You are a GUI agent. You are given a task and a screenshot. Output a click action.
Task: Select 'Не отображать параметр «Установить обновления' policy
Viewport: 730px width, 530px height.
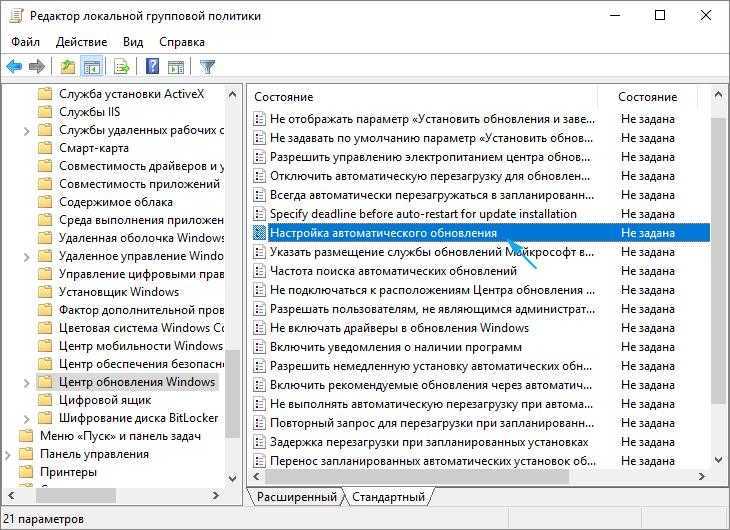[433, 119]
